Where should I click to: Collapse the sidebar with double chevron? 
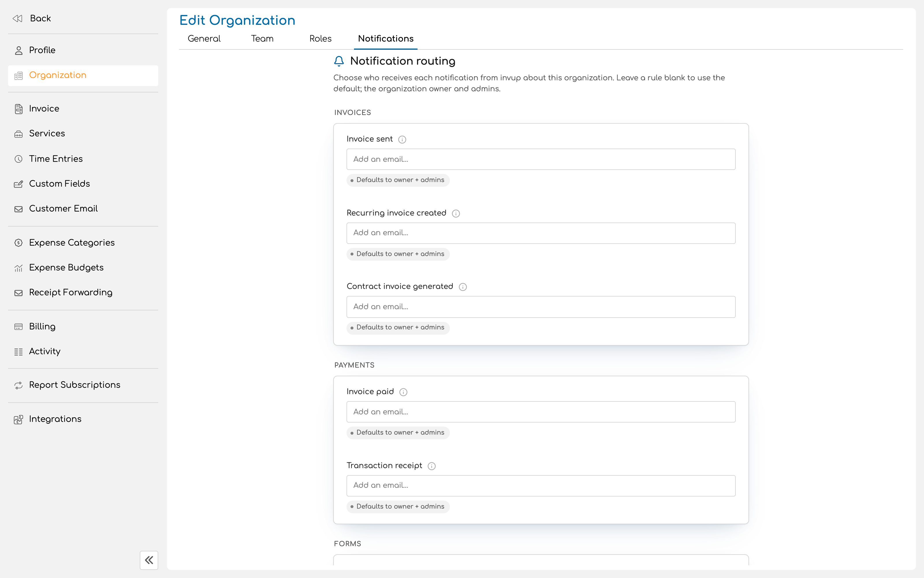tap(149, 560)
